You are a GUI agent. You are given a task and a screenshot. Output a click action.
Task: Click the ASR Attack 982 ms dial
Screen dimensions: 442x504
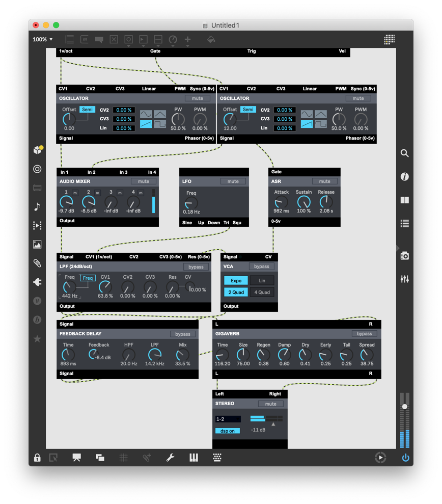pyautogui.click(x=281, y=202)
